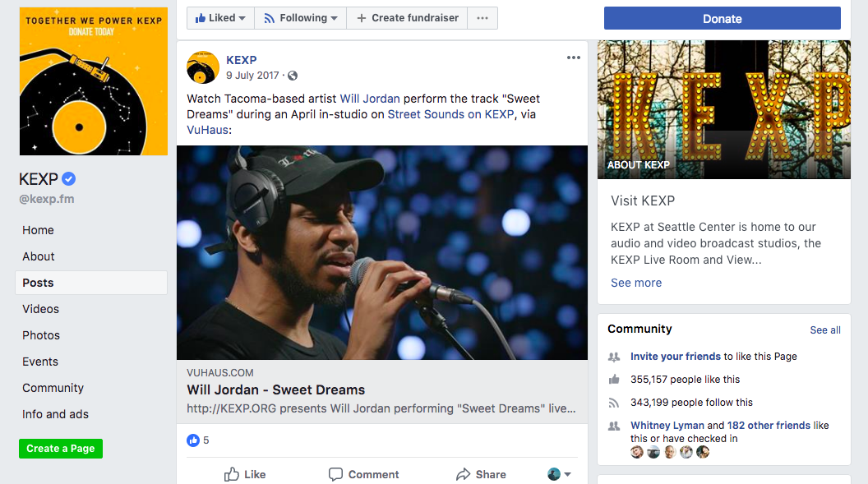Screen dimensions: 868x484
Task: Click the KEXP verified badge icon
Action: (x=69, y=179)
